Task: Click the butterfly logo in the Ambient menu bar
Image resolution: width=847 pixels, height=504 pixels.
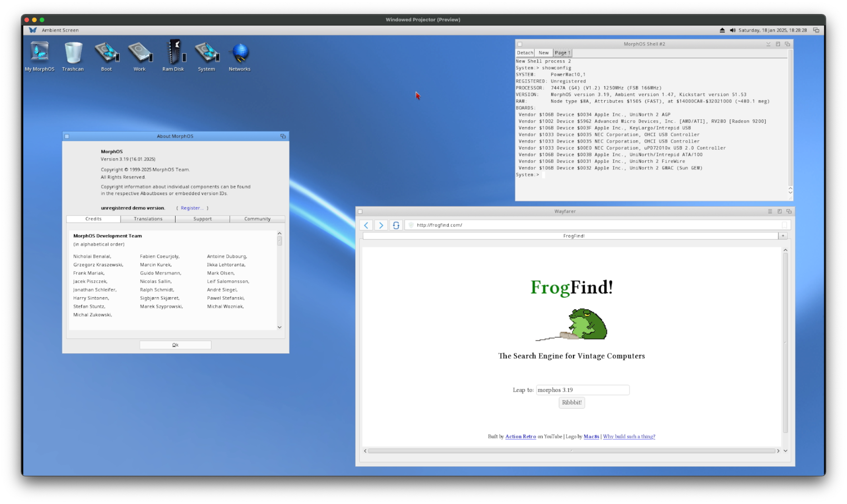Action: pyautogui.click(x=33, y=30)
